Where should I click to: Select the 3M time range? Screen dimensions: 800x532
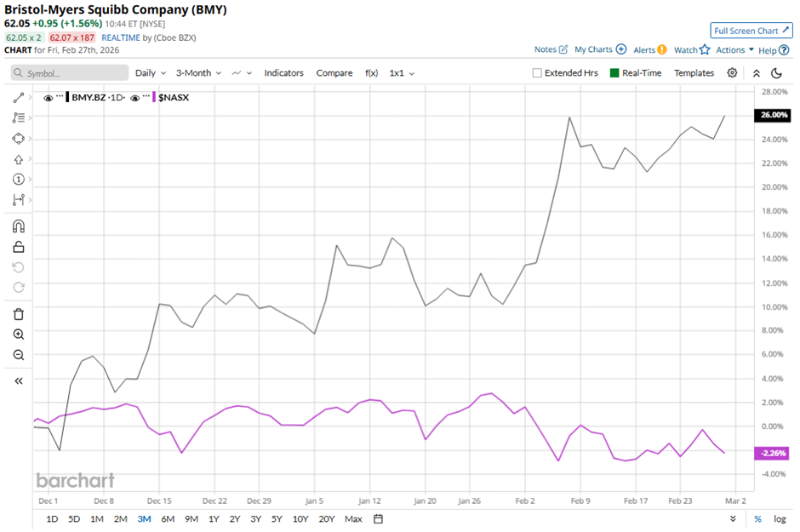[144, 519]
